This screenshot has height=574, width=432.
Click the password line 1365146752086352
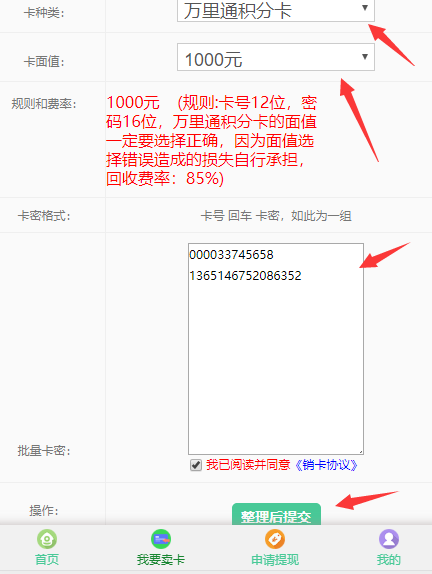(x=245, y=275)
